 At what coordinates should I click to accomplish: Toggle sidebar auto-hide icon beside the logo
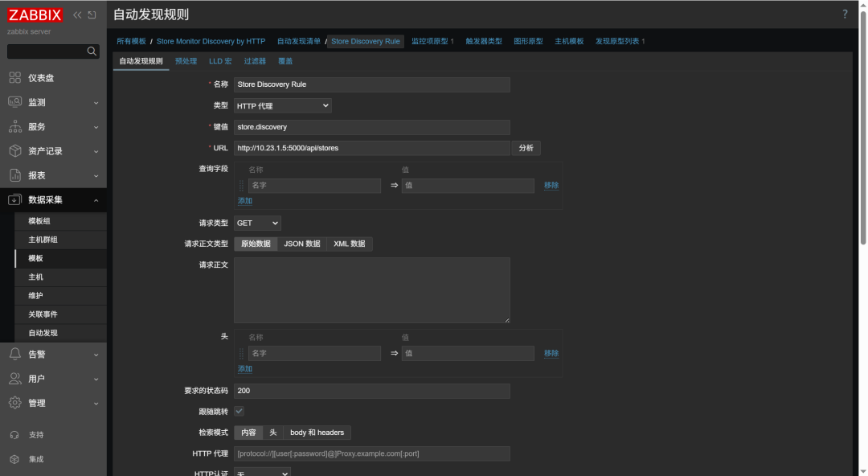tap(92, 15)
